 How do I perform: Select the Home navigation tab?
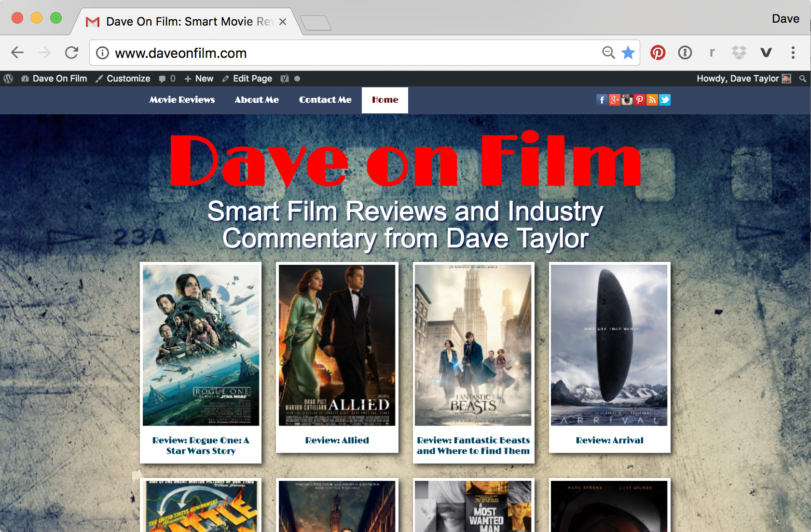coord(385,100)
